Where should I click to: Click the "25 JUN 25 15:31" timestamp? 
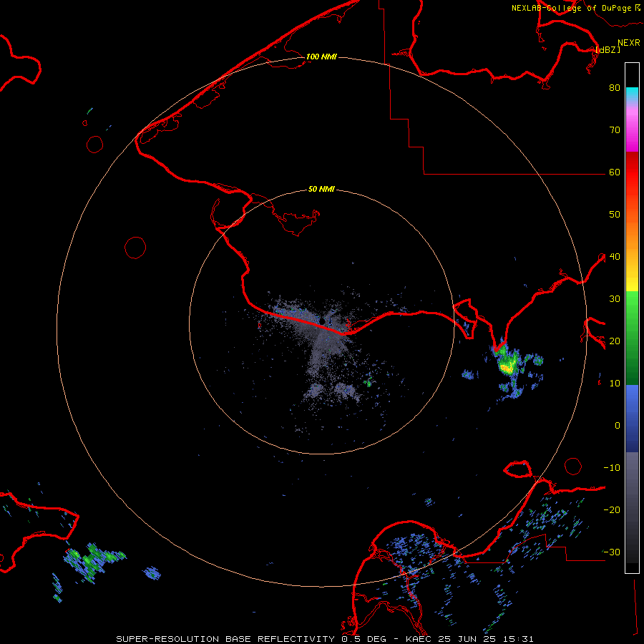tap(487, 639)
